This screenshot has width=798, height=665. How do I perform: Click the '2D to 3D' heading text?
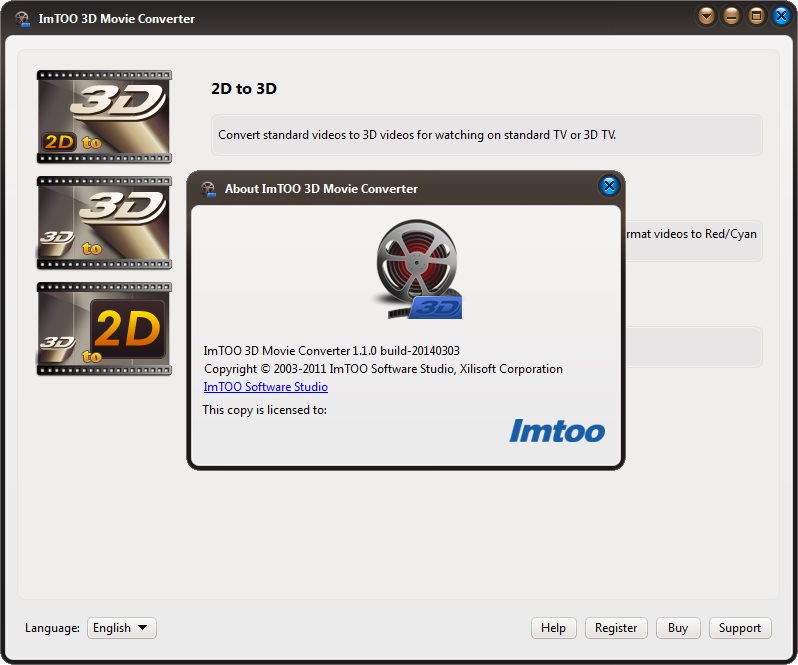(244, 89)
